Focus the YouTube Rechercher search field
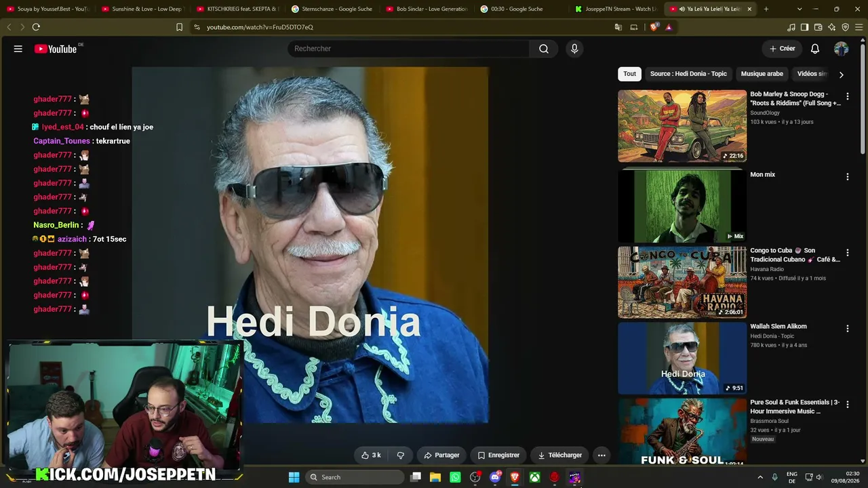The height and width of the screenshot is (488, 868). click(x=409, y=49)
